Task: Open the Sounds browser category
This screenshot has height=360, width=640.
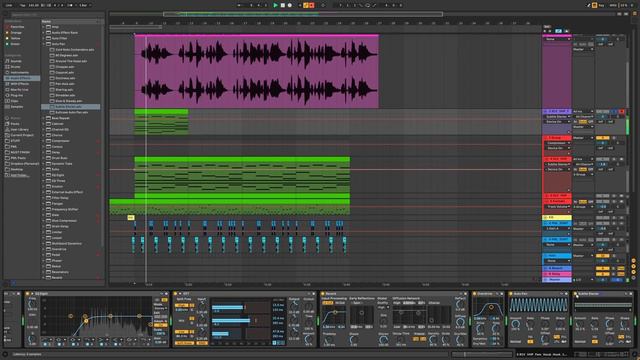Action: pyautogui.click(x=16, y=61)
